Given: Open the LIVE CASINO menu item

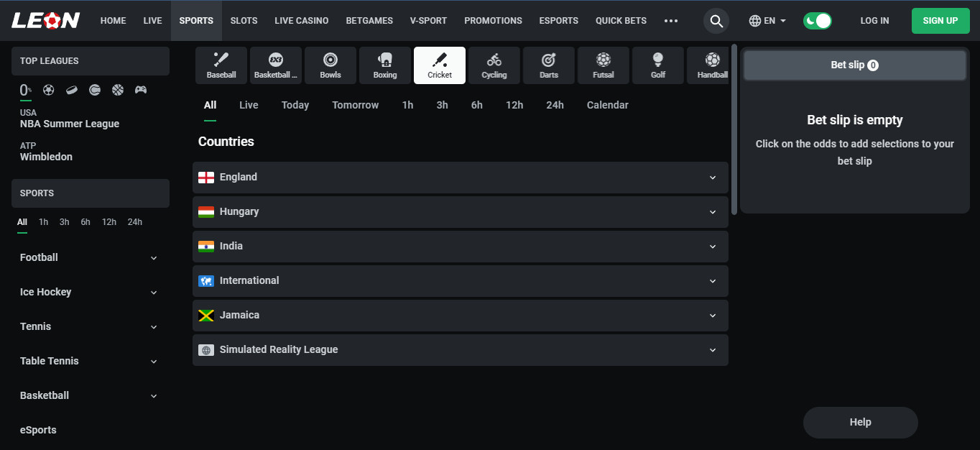Looking at the screenshot, I should (301, 21).
